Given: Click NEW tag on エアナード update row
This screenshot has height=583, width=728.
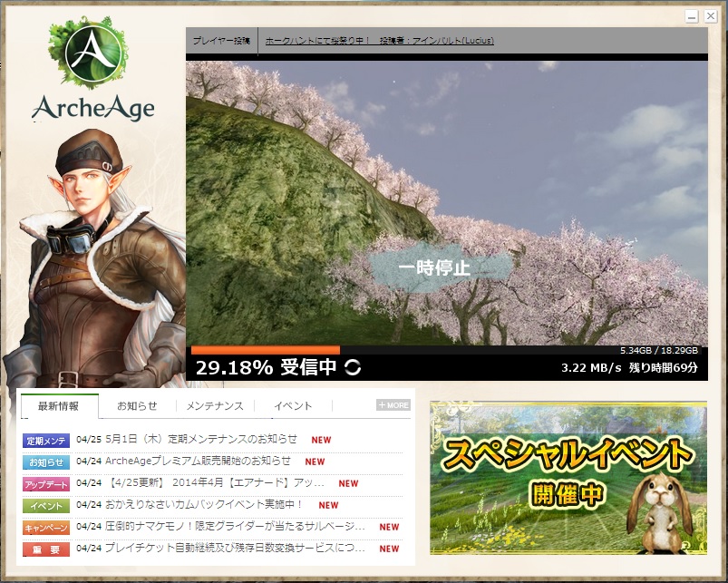Looking at the screenshot, I should click(348, 483).
